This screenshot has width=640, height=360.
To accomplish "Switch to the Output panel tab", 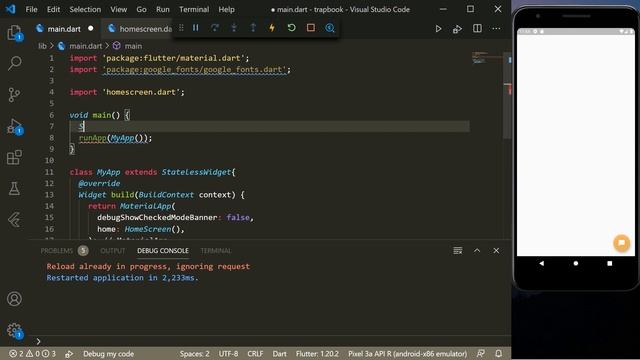I will (113, 251).
